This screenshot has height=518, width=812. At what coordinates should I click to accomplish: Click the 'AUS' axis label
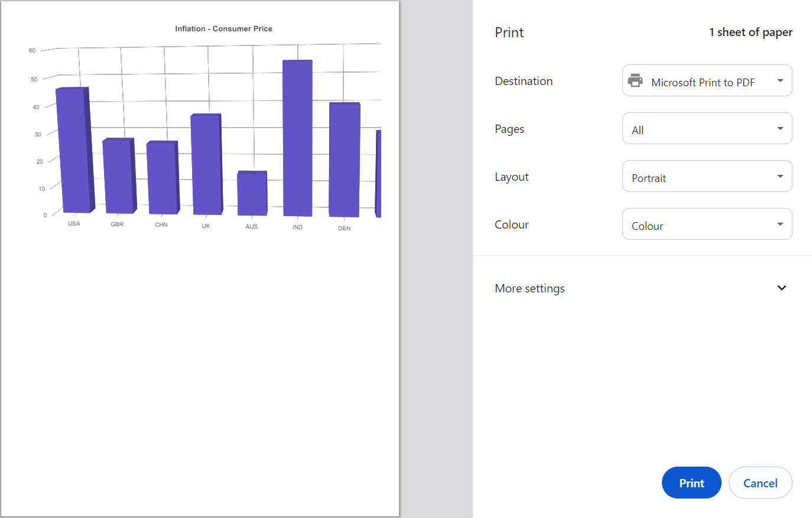(252, 226)
